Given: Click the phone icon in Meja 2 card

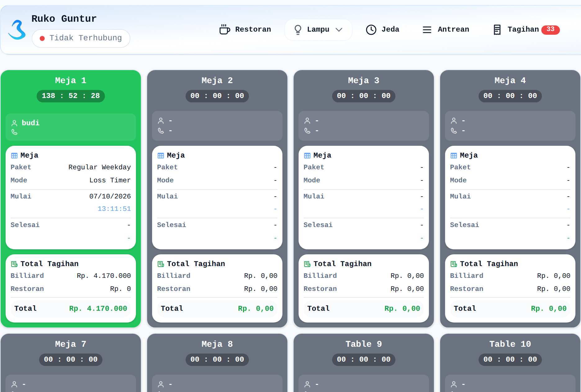Looking at the screenshot, I should pos(161,131).
